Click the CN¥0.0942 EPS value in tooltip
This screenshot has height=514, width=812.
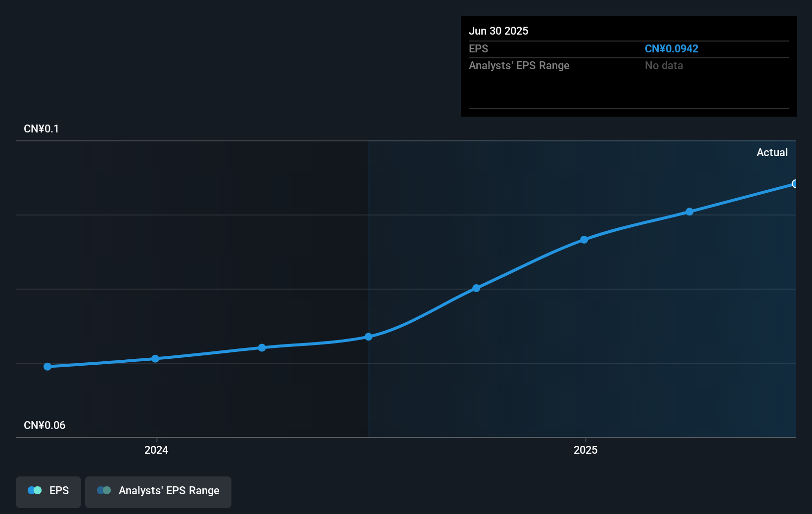(672, 49)
